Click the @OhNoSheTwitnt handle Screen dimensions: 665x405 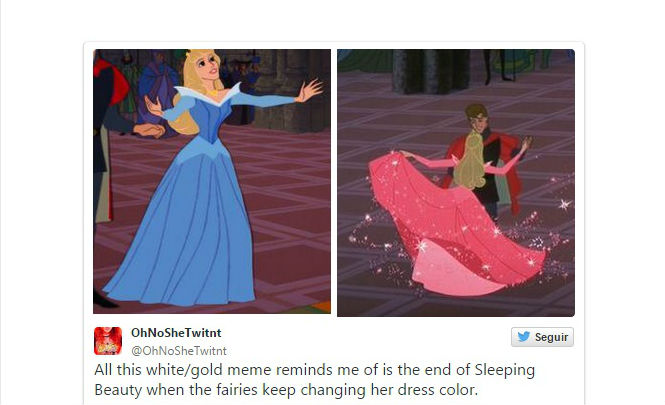179,351
